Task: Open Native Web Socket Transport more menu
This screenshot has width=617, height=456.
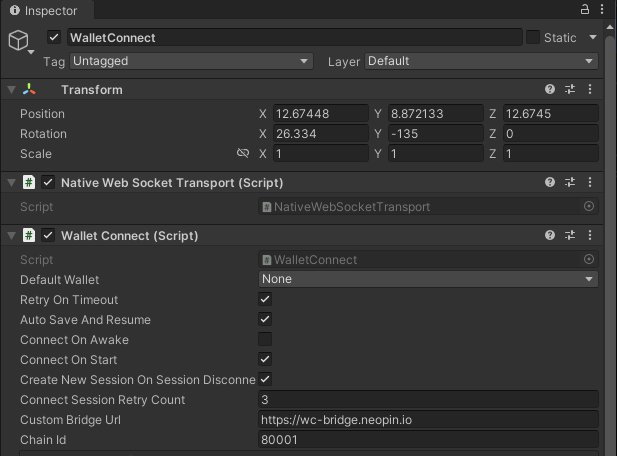Action: point(590,183)
